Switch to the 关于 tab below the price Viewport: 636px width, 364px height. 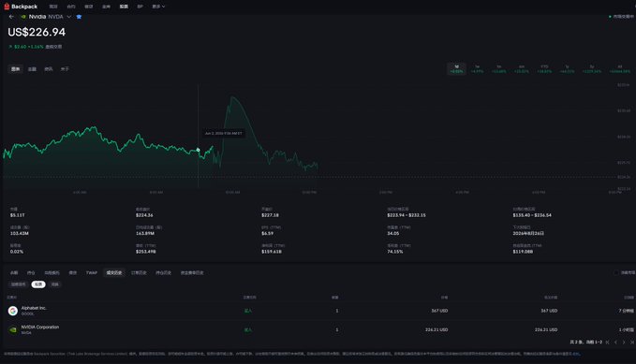[65, 69]
